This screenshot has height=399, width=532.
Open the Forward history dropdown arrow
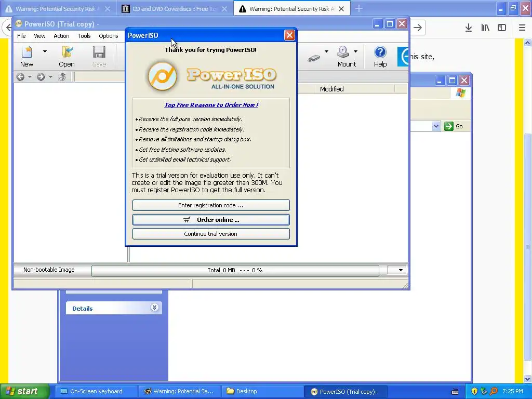point(50,77)
